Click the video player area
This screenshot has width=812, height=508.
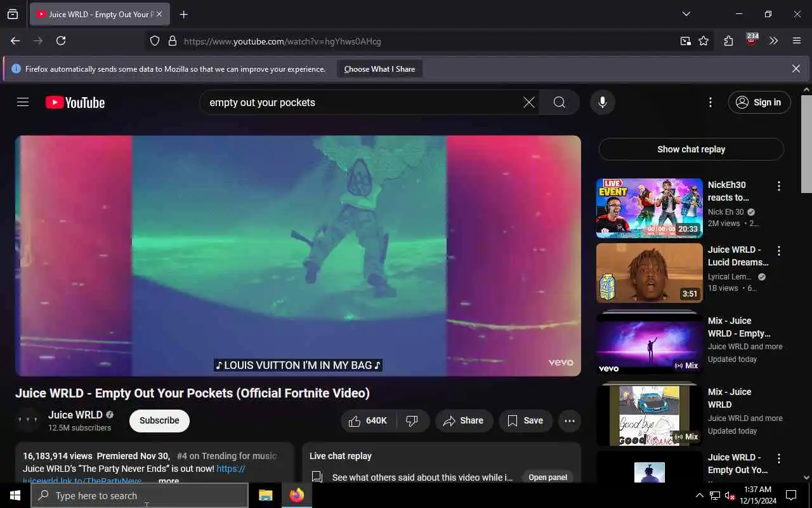(x=298, y=255)
